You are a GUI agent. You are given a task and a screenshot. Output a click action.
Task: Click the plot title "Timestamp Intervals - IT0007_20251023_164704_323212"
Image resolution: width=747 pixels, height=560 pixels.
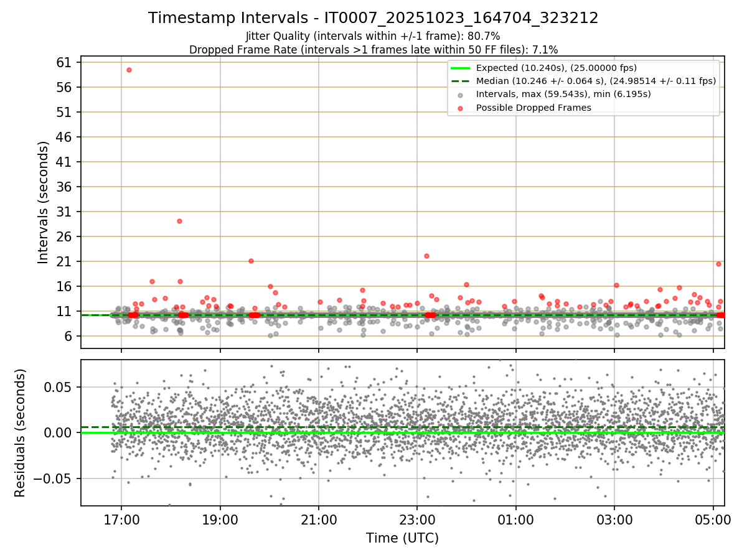tap(374, 18)
